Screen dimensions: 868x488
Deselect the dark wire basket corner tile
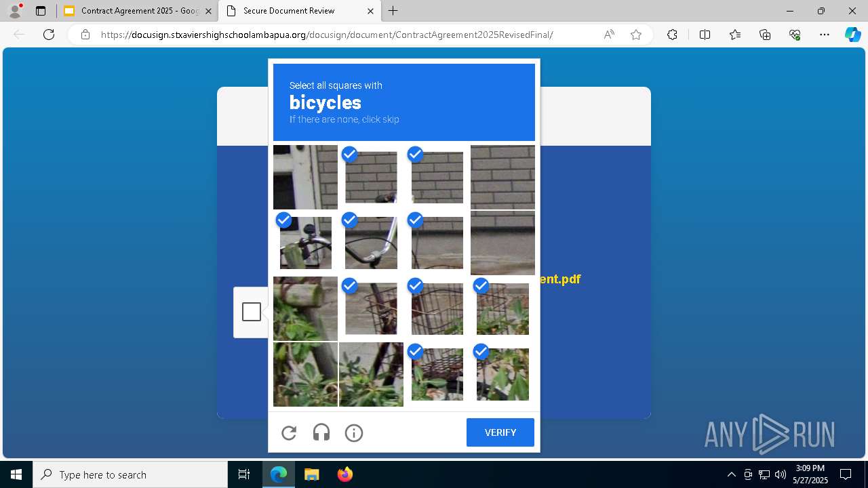(371, 308)
